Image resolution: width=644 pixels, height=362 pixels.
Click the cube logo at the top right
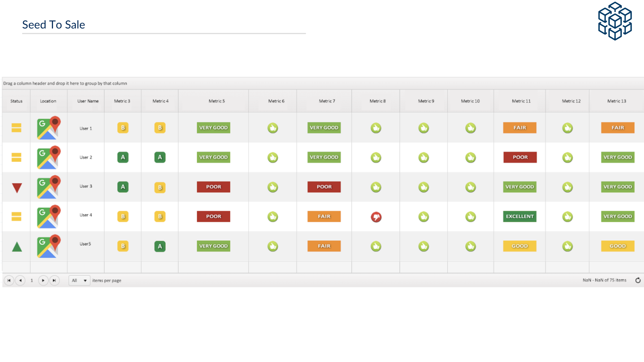[x=615, y=21]
